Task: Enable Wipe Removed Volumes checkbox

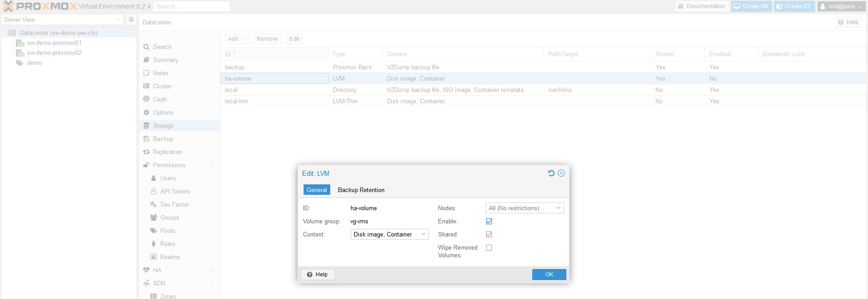Action: (489, 248)
